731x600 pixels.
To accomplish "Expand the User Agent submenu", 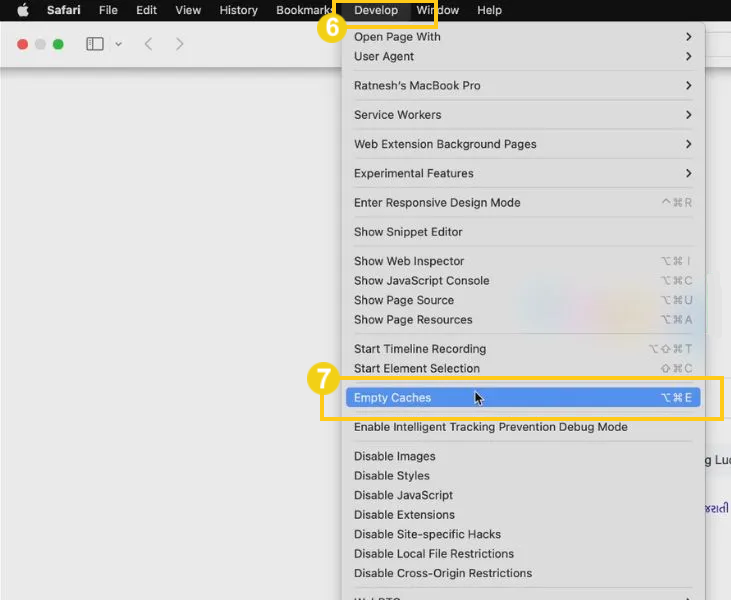I will point(523,56).
